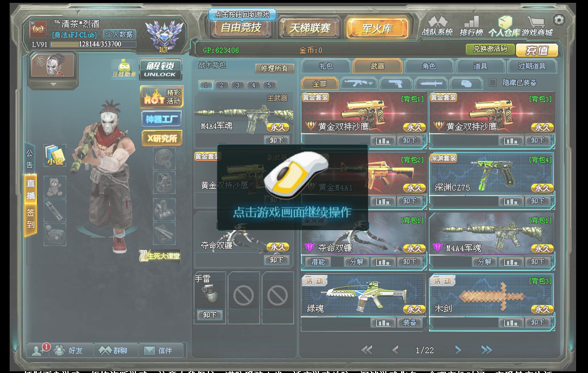Open 战队系统 team system icon
Image resolution: width=588 pixels, height=373 pixels.
click(437, 26)
